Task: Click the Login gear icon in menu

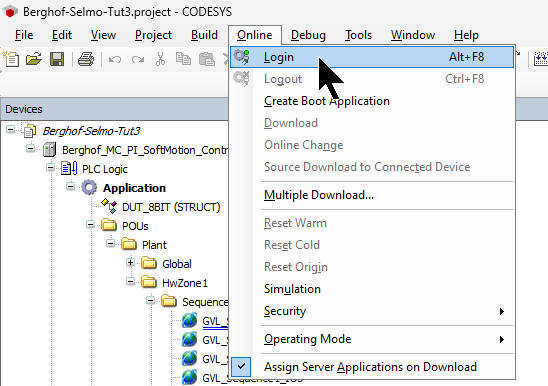Action: click(x=241, y=57)
